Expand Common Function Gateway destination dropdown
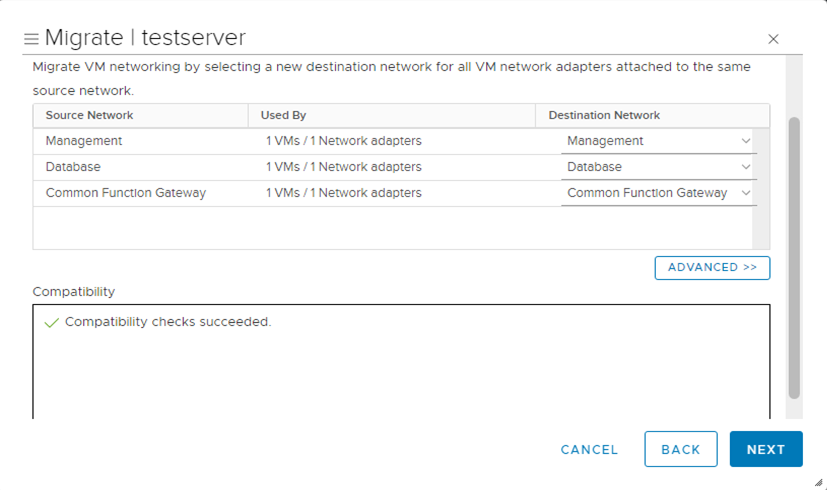The image size is (827, 490). [746, 193]
